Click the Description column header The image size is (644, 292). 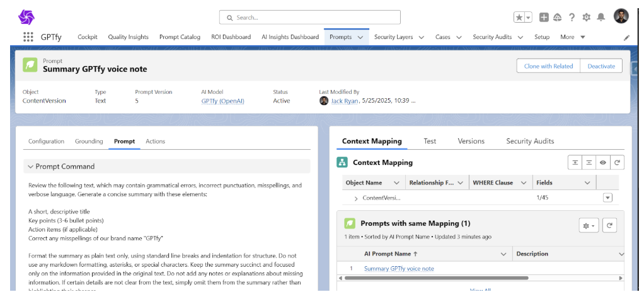pyautogui.click(x=532, y=254)
